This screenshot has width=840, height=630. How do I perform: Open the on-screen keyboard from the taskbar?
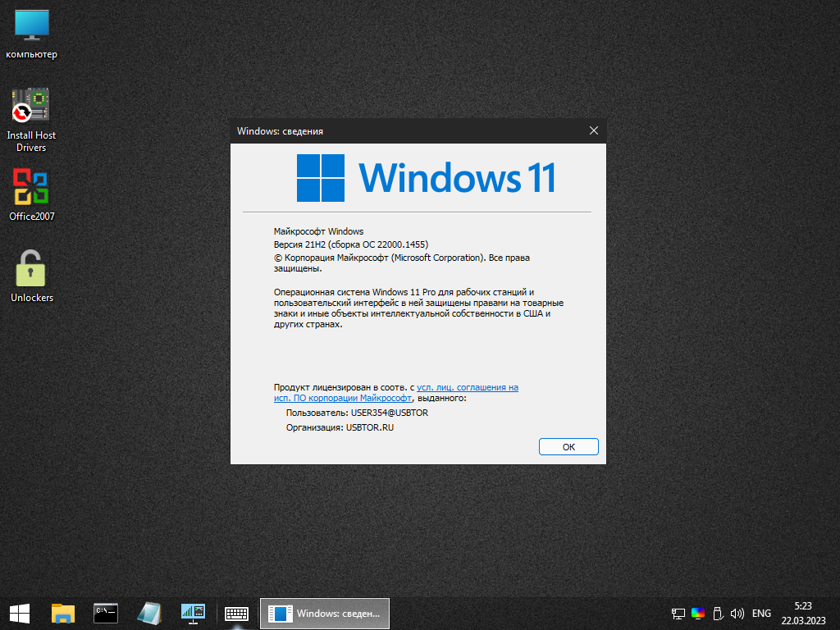coord(236,614)
